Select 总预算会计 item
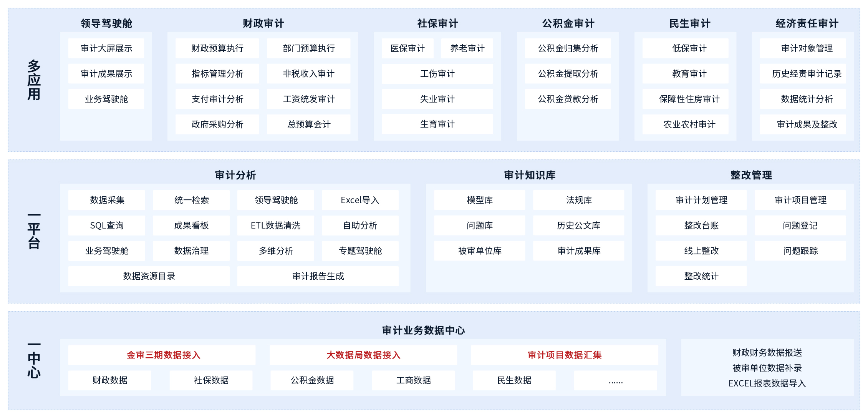This screenshot has width=868, height=418. coord(308,124)
